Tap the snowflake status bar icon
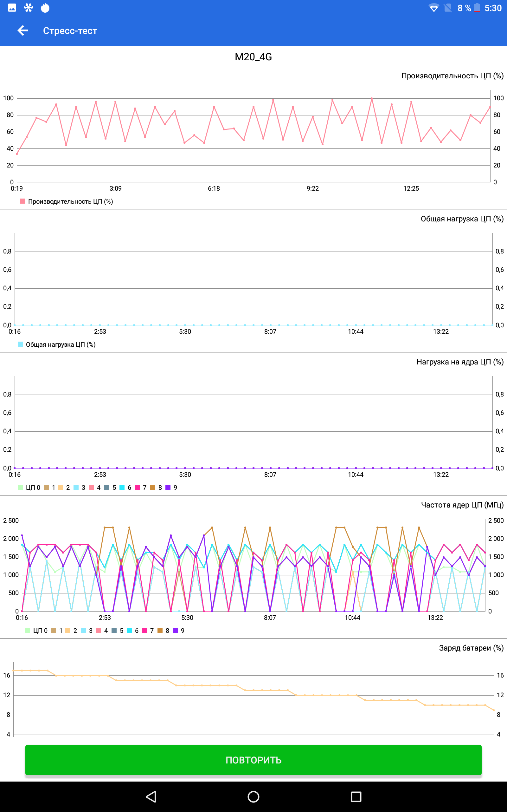Image resolution: width=507 pixels, height=812 pixels. (29, 8)
